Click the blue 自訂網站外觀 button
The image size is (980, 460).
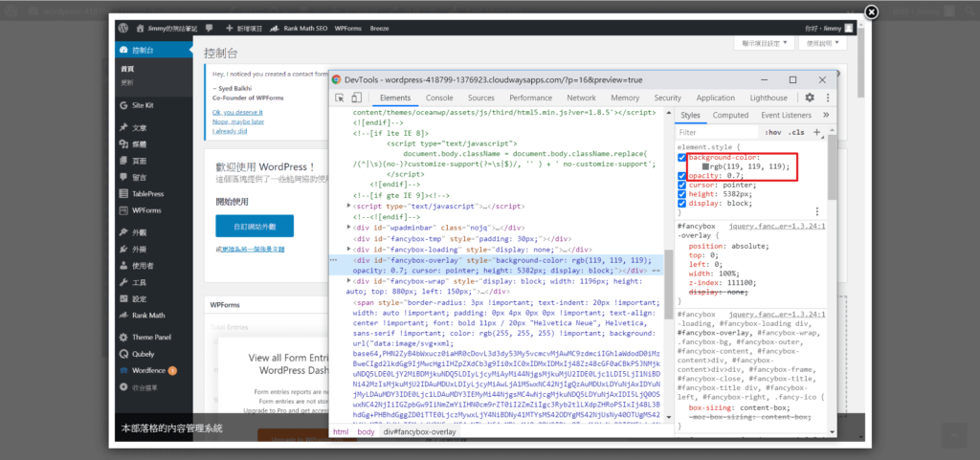coord(255,226)
